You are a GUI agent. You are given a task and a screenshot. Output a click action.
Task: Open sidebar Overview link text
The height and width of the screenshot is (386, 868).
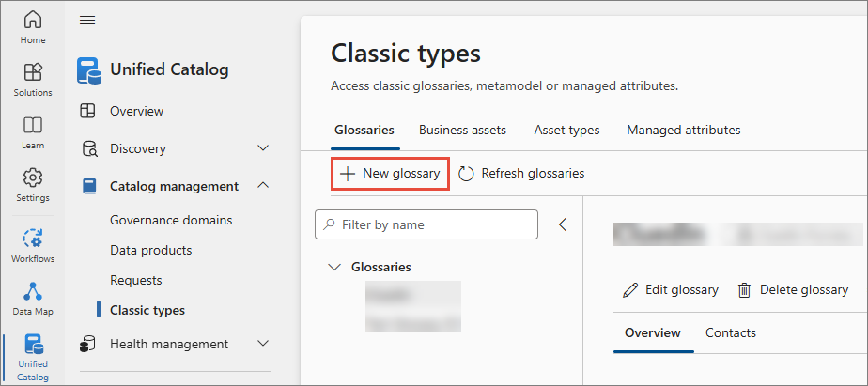pyautogui.click(x=137, y=112)
